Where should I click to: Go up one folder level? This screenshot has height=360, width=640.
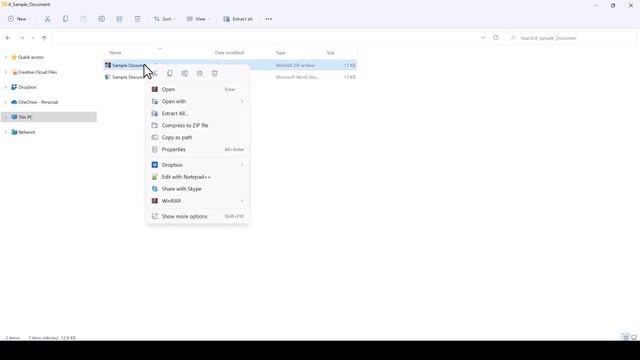click(x=44, y=38)
